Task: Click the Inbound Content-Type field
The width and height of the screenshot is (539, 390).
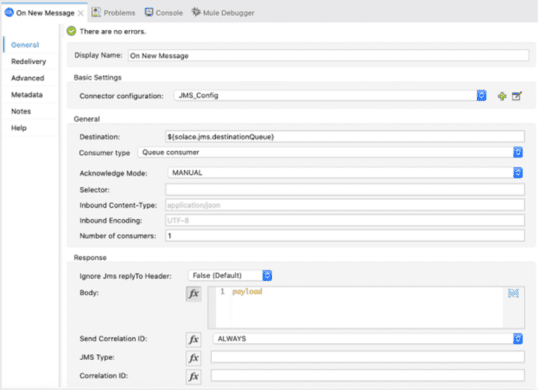Action: (345, 205)
